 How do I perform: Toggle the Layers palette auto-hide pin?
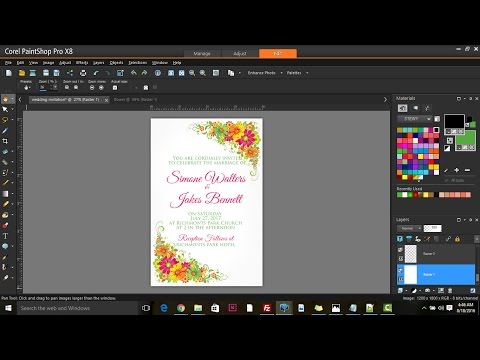pyautogui.click(x=470, y=220)
